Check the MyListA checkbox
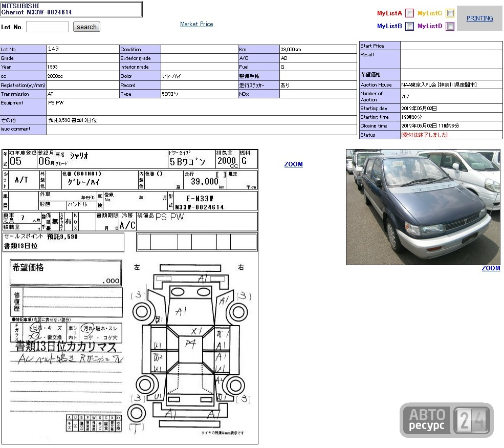Screen dimensions: 504x448 click(x=409, y=13)
